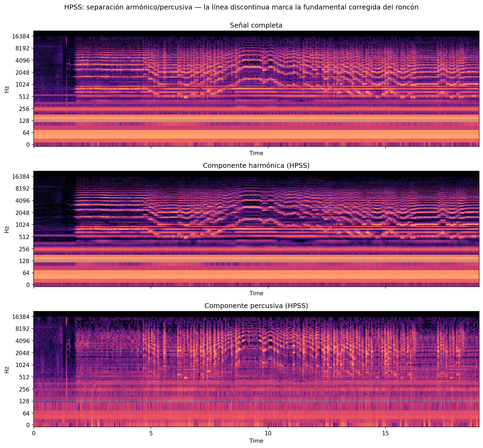Image resolution: width=483 pixels, height=448 pixels.
Task: Click the 64 Hz tick label in the Señal completa plot
Action: tap(26, 133)
